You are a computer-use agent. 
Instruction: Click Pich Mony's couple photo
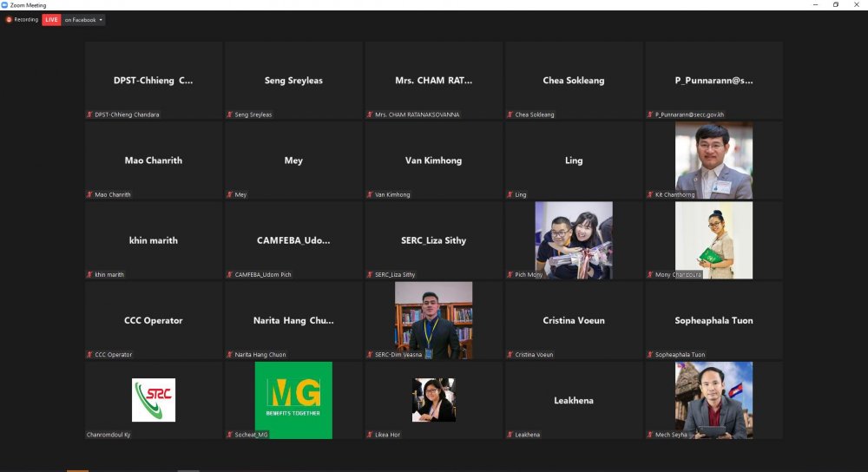click(574, 239)
